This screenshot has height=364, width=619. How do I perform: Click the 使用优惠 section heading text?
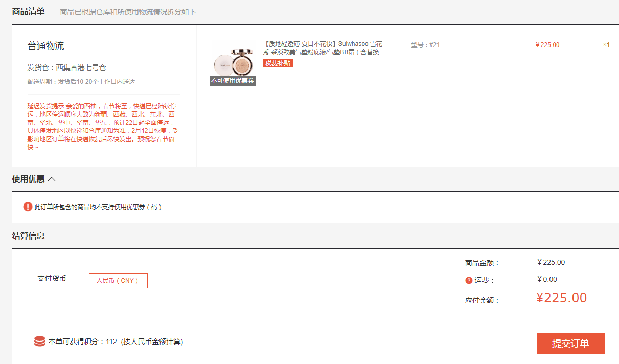pyautogui.click(x=29, y=179)
